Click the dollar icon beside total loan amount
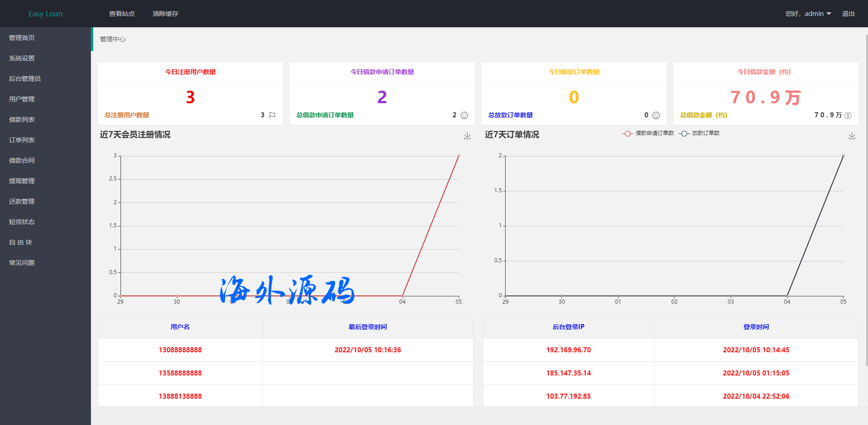 (848, 115)
